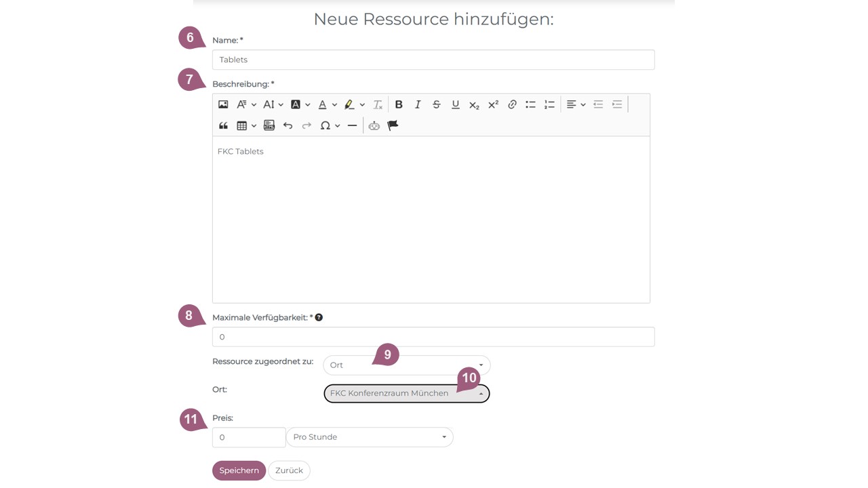Image resolution: width=868 pixels, height=488 pixels.
Task: Expand the 'Pro Stunde' price unit dropdown
Action: pyautogui.click(x=370, y=437)
